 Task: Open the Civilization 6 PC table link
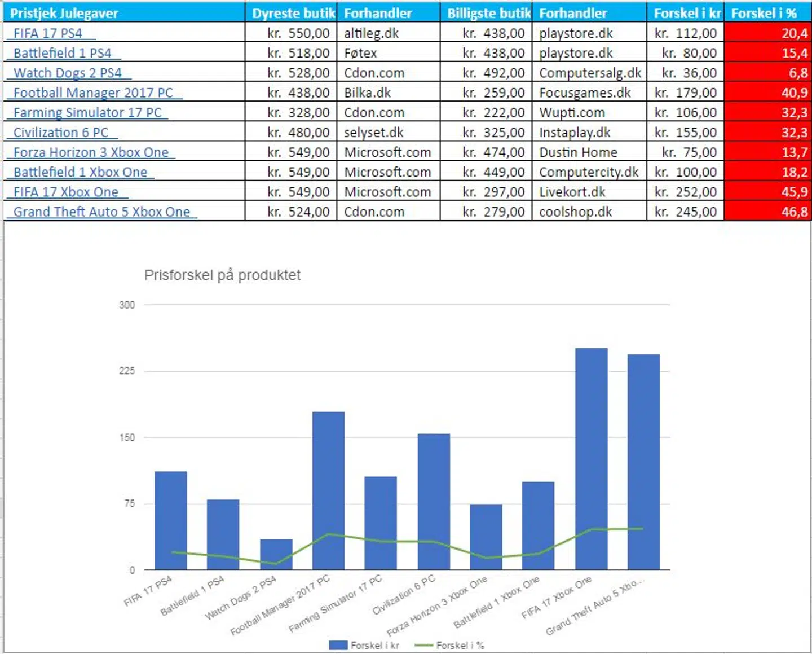tap(61, 133)
